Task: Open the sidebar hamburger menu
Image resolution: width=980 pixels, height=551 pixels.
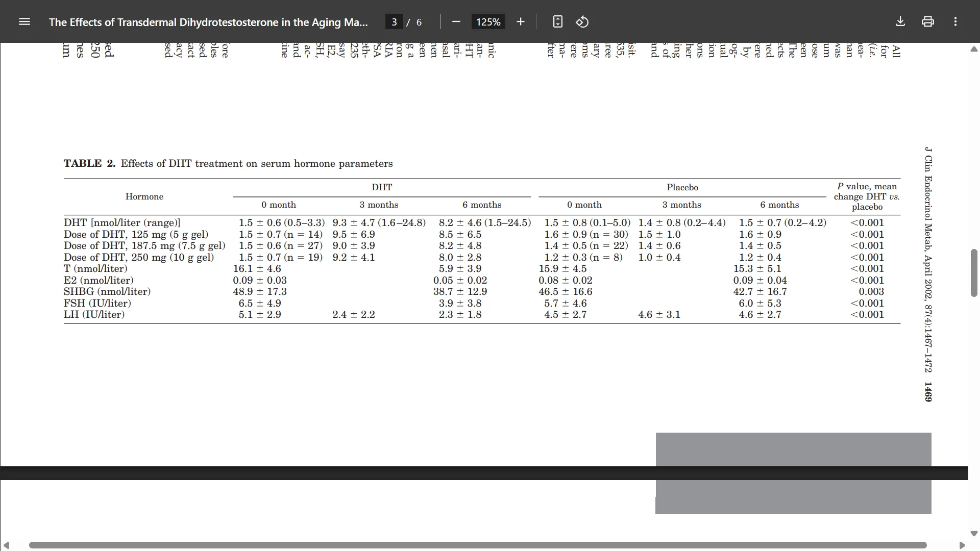Action: point(24,21)
